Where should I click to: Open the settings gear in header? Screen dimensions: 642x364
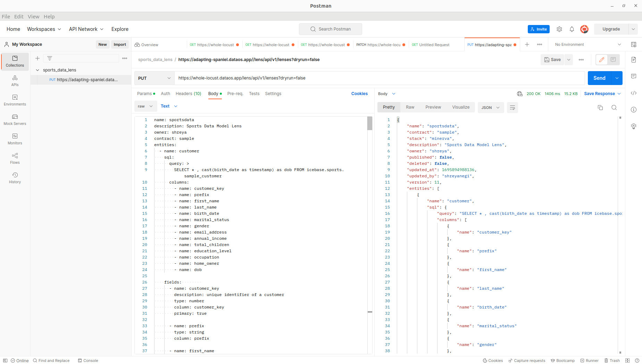tap(559, 29)
